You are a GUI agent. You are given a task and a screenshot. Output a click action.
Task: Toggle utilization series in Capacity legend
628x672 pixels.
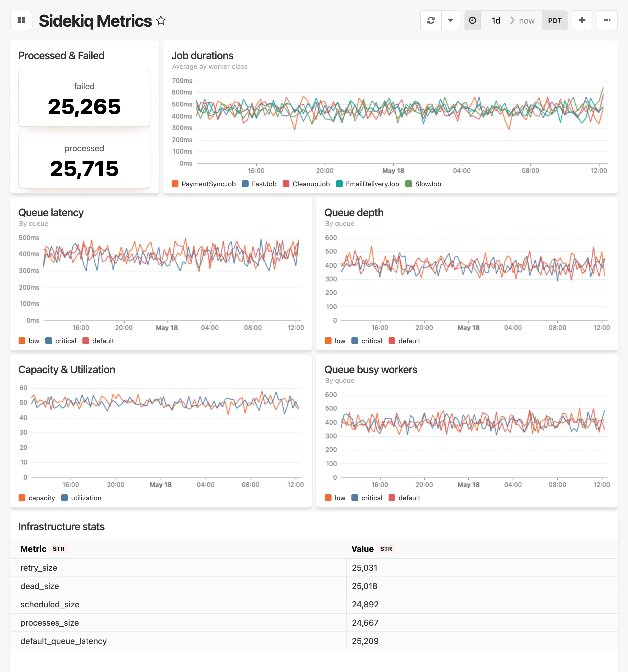tap(81, 497)
